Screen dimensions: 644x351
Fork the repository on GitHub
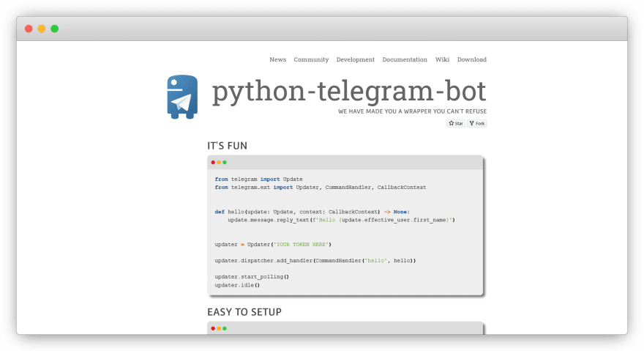click(x=477, y=123)
